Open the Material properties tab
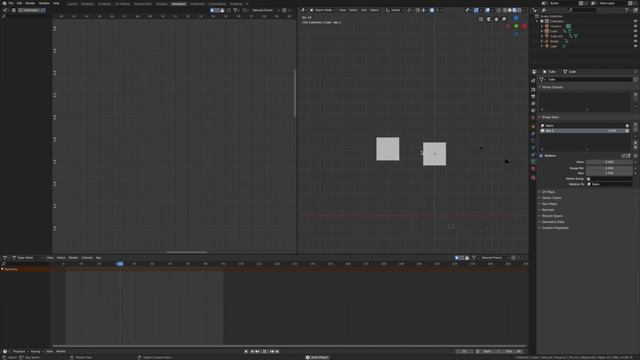Image resolution: width=640 pixels, height=360 pixels. [533, 169]
